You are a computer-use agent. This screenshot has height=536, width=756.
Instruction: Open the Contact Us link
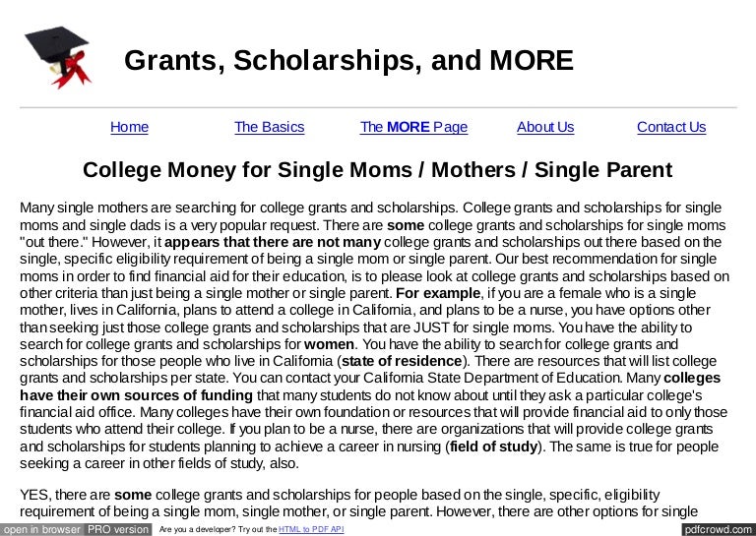click(x=670, y=127)
